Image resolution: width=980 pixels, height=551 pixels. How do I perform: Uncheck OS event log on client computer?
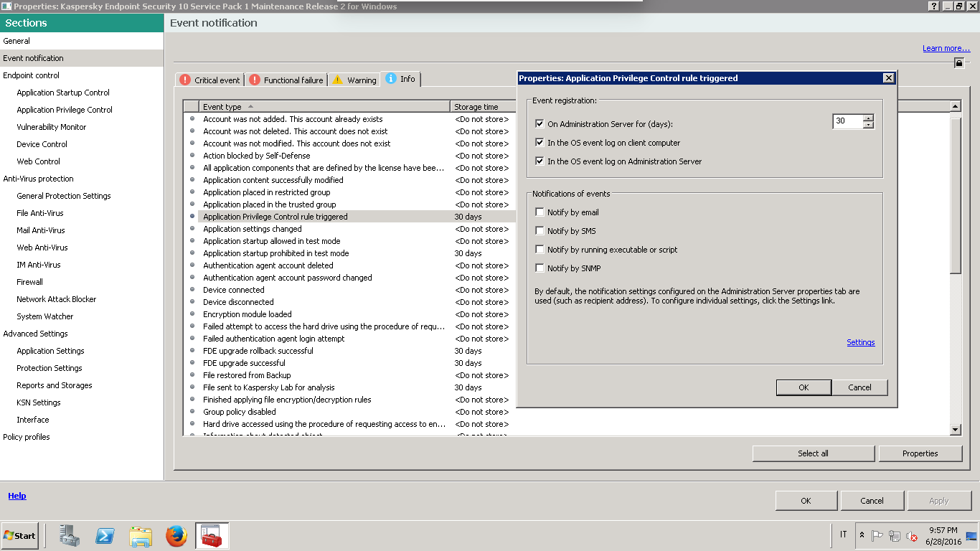[x=540, y=143]
